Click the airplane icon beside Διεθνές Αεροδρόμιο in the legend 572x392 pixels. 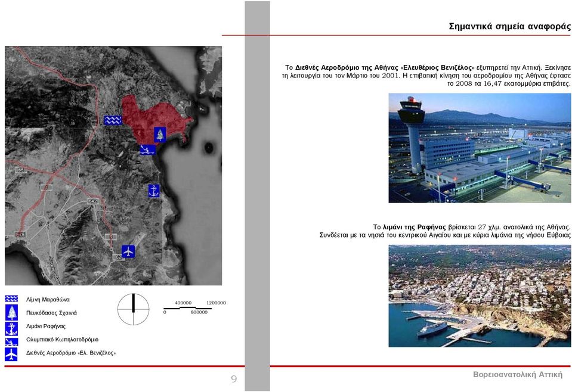tap(11, 354)
